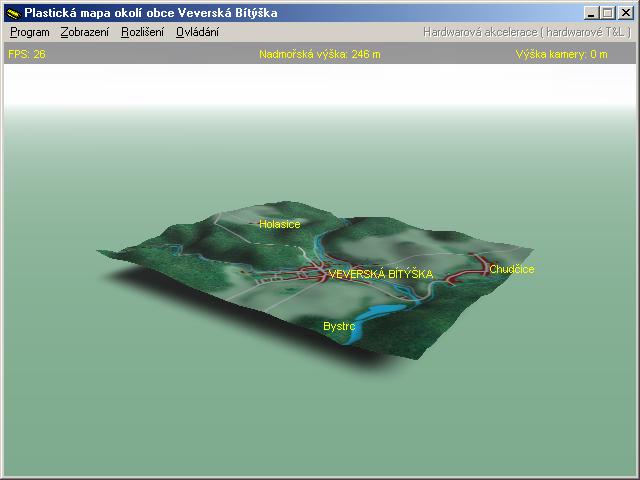Open the Zobrazení menu
Screen dimensions: 640x480
pos(84,32)
